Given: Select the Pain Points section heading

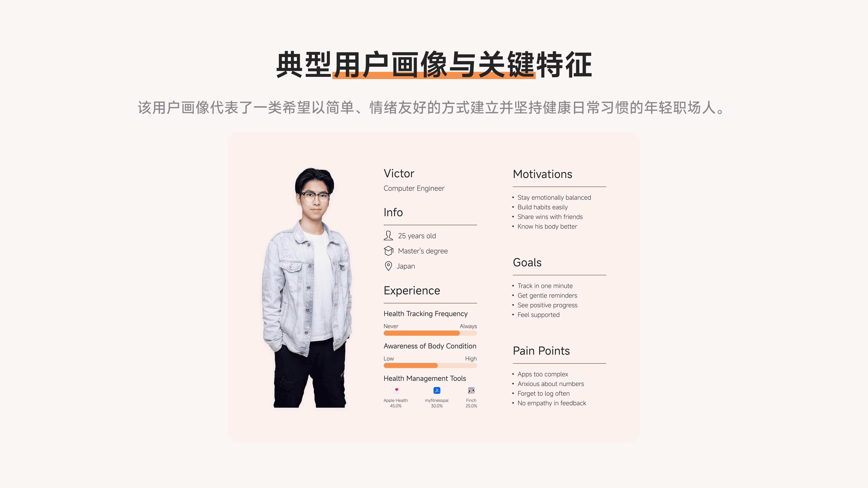Looking at the screenshot, I should click(541, 351).
